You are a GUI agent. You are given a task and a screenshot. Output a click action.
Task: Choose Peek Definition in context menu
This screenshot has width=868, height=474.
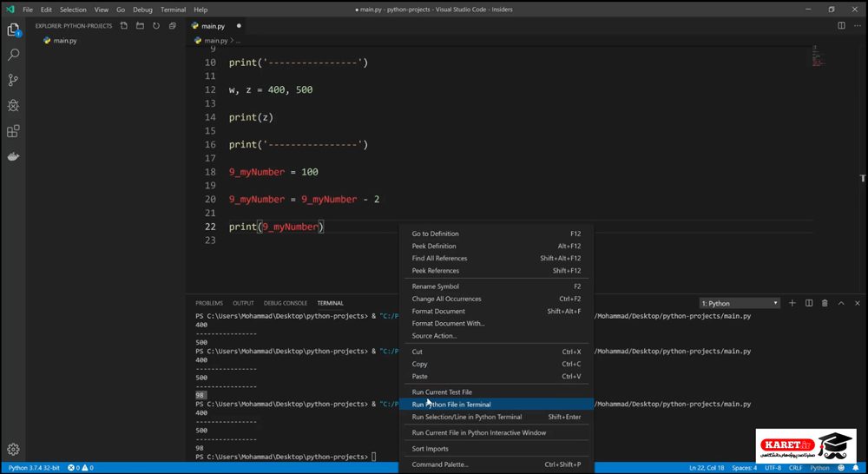[496, 246]
